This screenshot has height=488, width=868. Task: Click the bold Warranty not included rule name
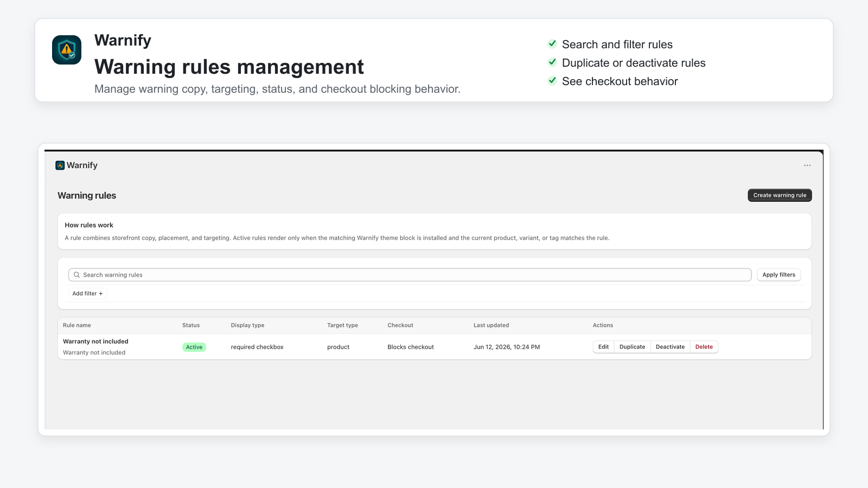[95, 342]
